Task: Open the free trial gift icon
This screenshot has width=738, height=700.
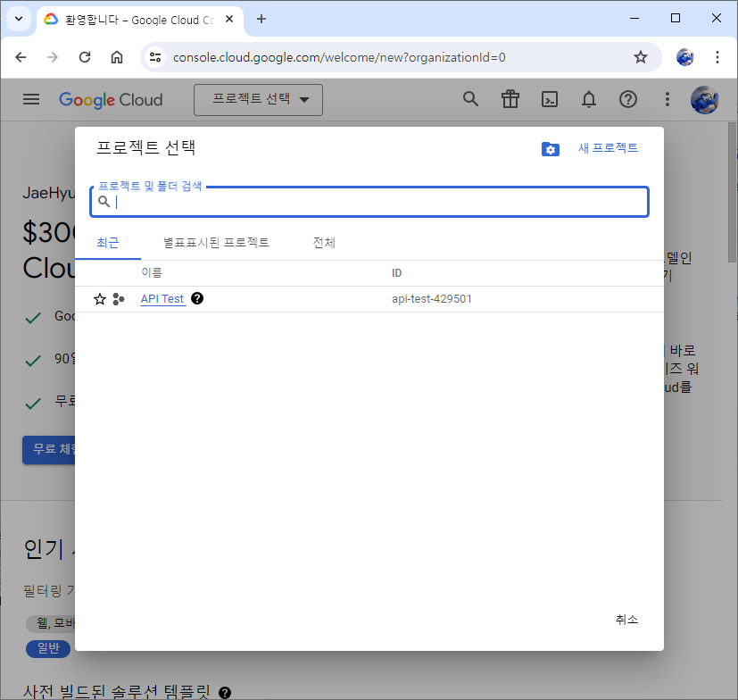Action: pos(510,99)
